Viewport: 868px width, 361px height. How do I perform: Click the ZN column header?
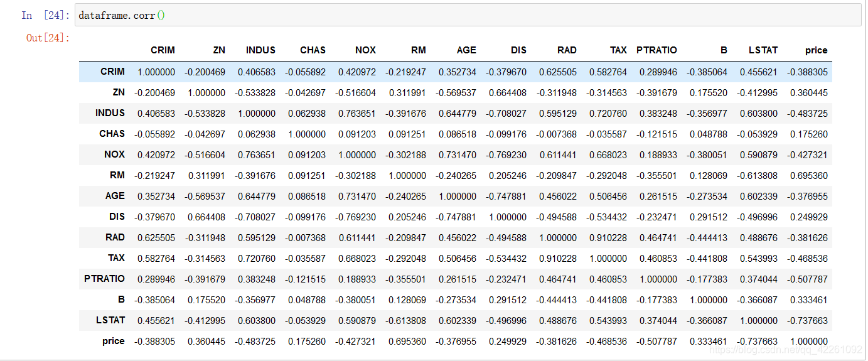pos(219,50)
